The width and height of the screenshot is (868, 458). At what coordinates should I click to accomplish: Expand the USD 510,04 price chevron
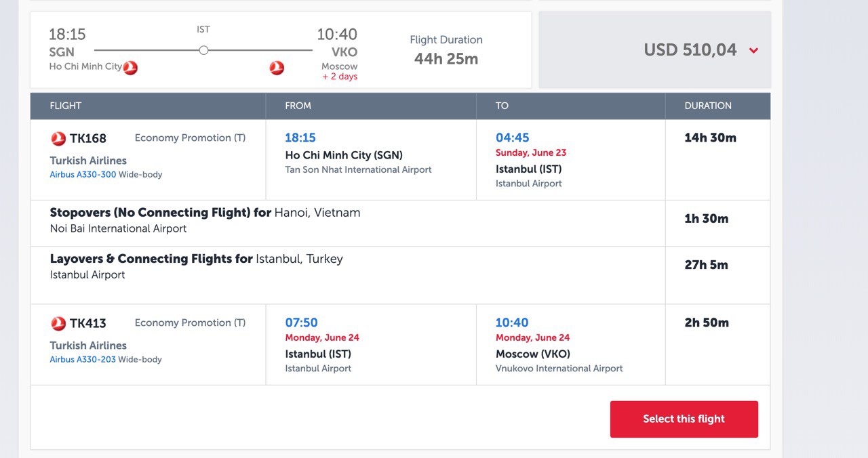(x=753, y=50)
